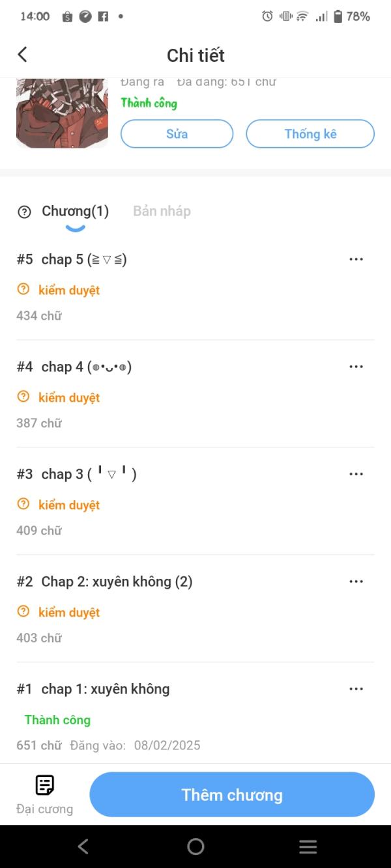Switch to the Bản nháp tab
Image resolution: width=391 pixels, height=868 pixels.
tap(162, 211)
